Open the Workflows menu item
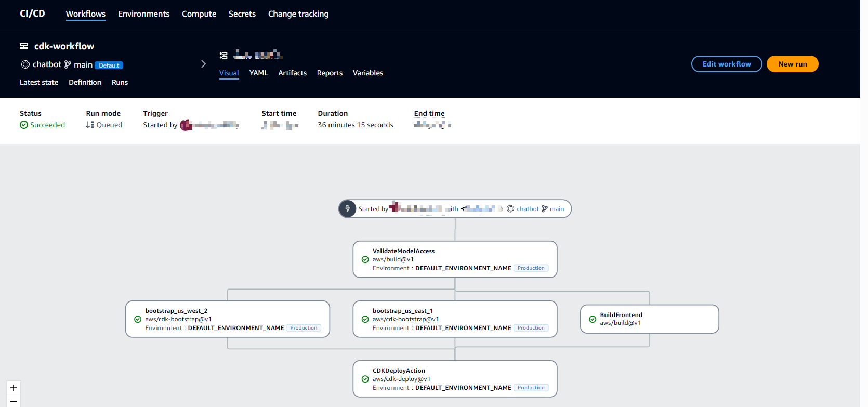 (x=85, y=14)
